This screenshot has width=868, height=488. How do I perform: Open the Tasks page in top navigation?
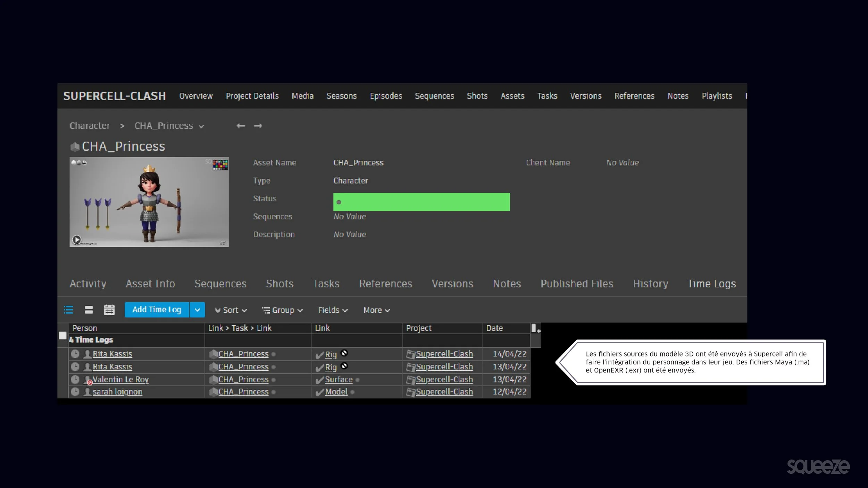click(547, 96)
